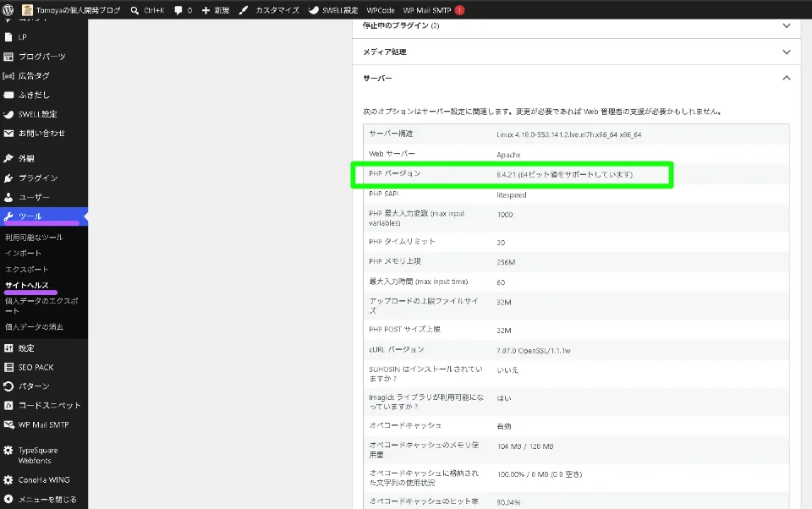812x509 pixels.
Task: Click the サーバー section heading
Action: click(x=377, y=78)
